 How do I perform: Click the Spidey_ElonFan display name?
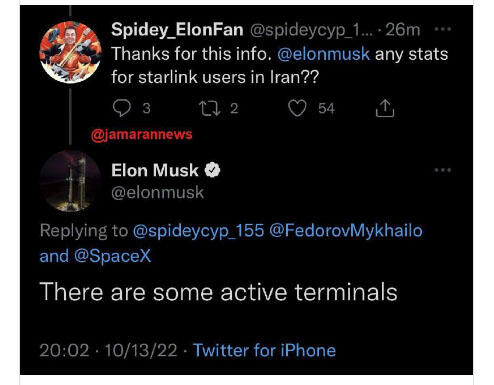(177, 30)
